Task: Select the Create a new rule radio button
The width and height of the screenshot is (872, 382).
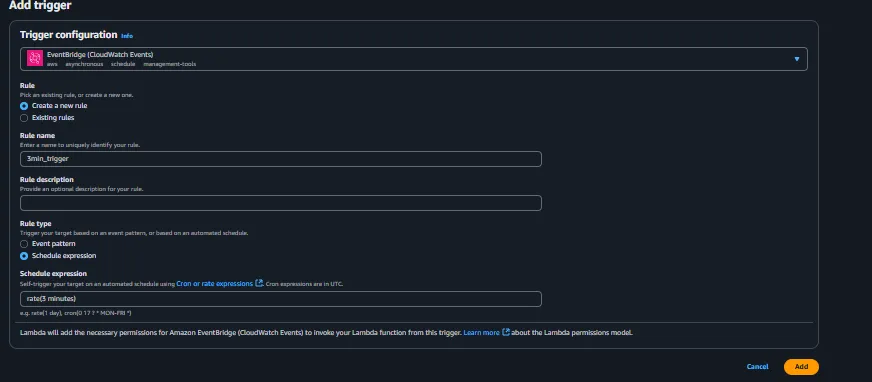Action: click(x=24, y=106)
